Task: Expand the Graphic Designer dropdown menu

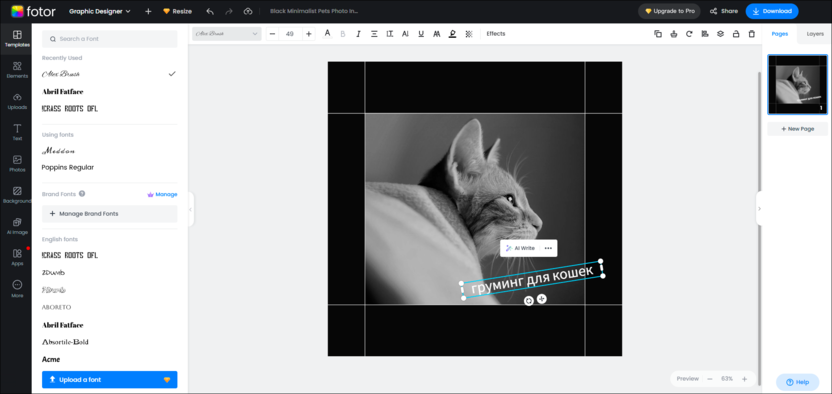Action: click(x=100, y=11)
